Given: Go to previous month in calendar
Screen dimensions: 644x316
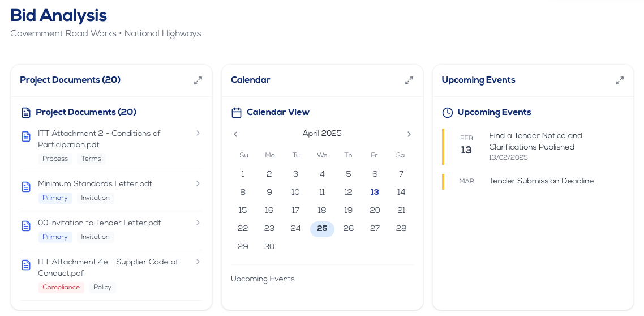Looking at the screenshot, I should 235,134.
